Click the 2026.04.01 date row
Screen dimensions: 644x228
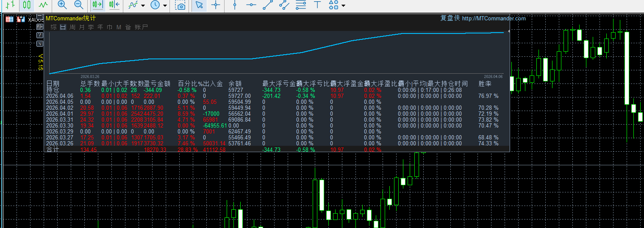click(x=60, y=114)
